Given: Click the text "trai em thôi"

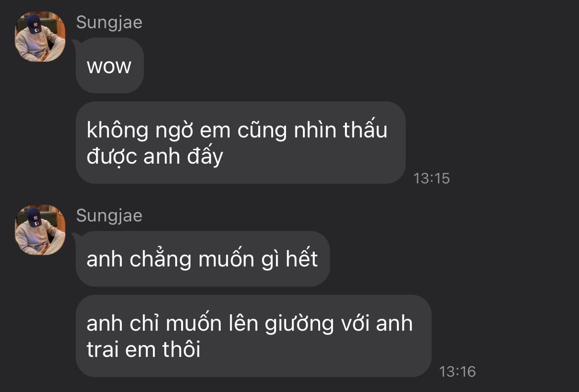Looking at the screenshot, I should tap(144, 349).
